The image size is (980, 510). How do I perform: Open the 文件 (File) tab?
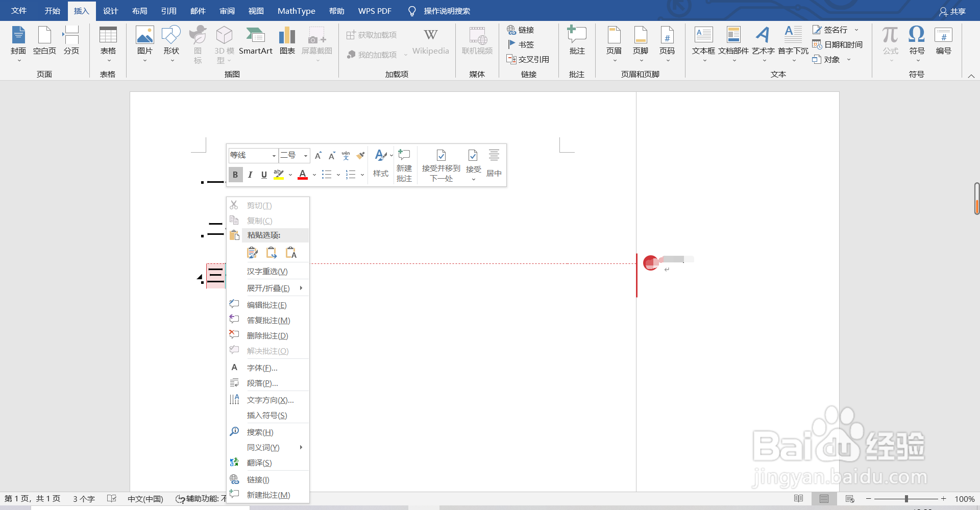(19, 11)
